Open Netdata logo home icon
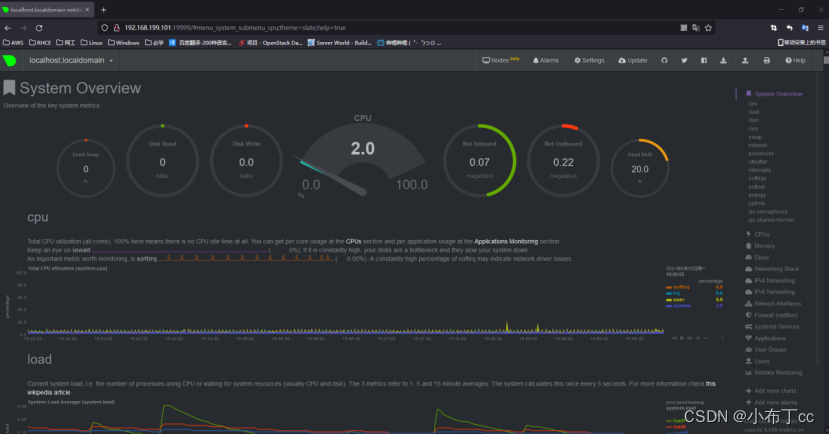The image size is (830, 435). (x=10, y=60)
